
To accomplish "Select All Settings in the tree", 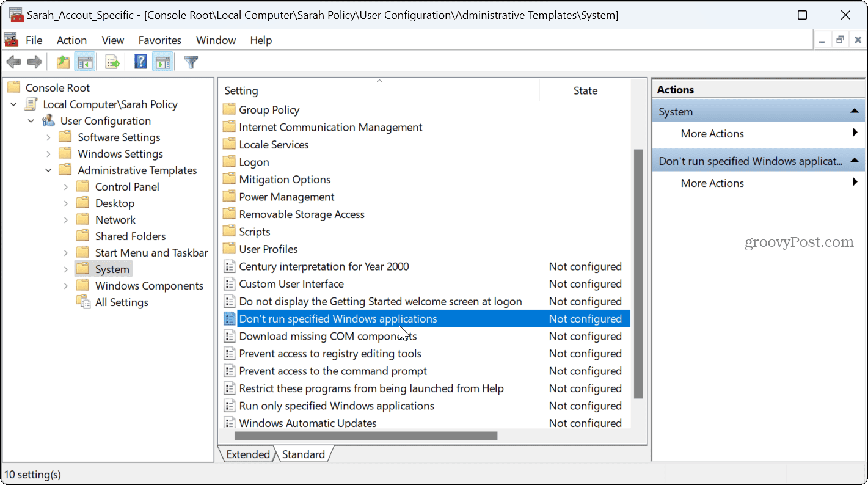I will 122,302.
